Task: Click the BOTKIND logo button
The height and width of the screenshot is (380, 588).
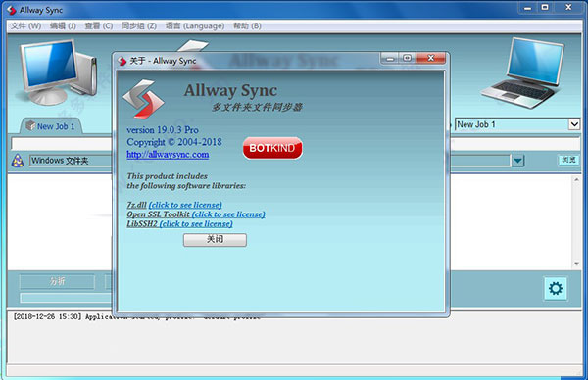Action: 272,148
